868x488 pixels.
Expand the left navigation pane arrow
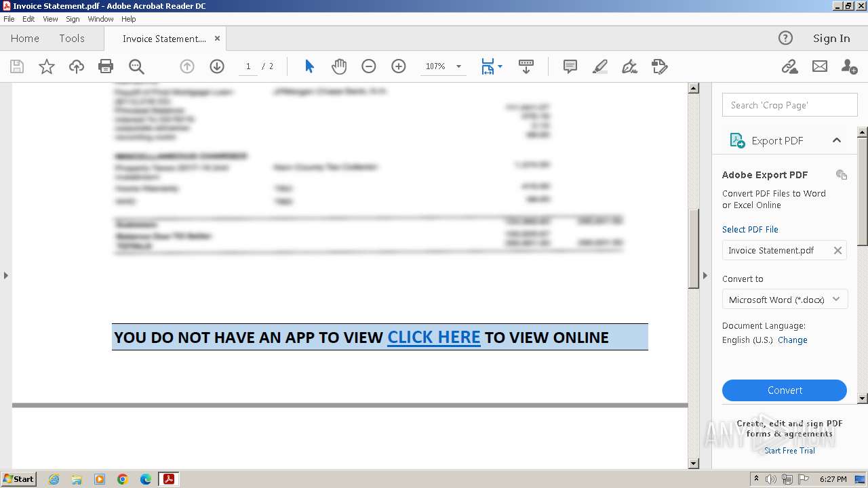pyautogui.click(x=6, y=275)
